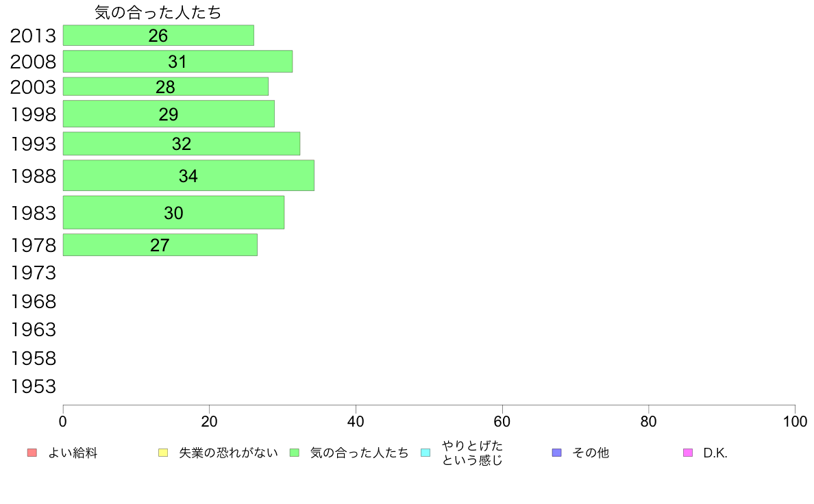Select the 1978 bar showing 27
Image resolution: width=814 pixels, height=504 pixels.
[x=160, y=244]
